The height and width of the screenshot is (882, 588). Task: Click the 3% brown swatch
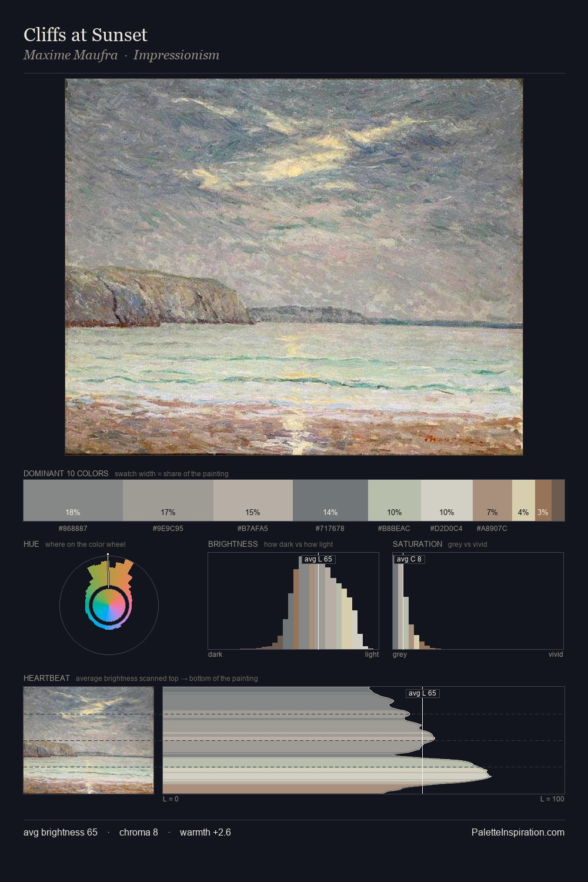pos(543,500)
